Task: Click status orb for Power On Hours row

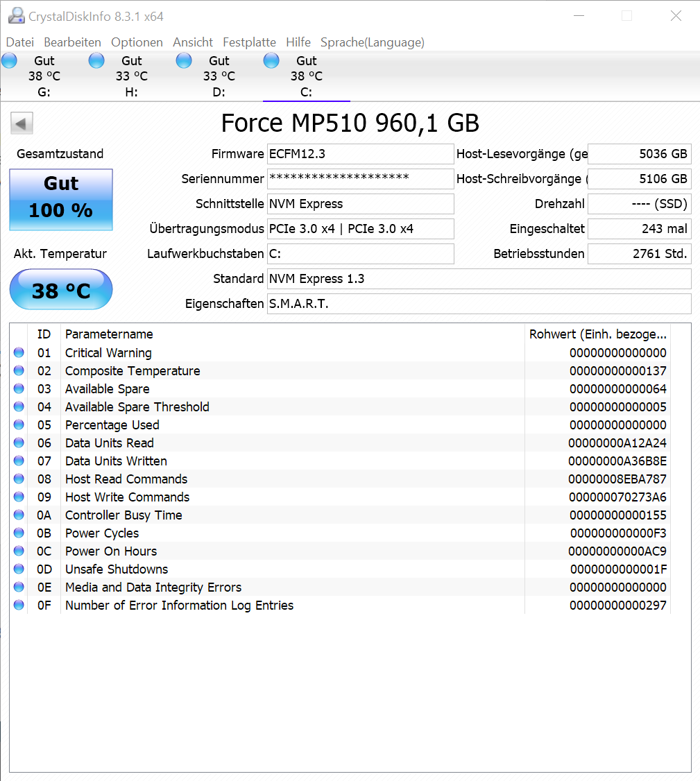Action: (x=19, y=551)
